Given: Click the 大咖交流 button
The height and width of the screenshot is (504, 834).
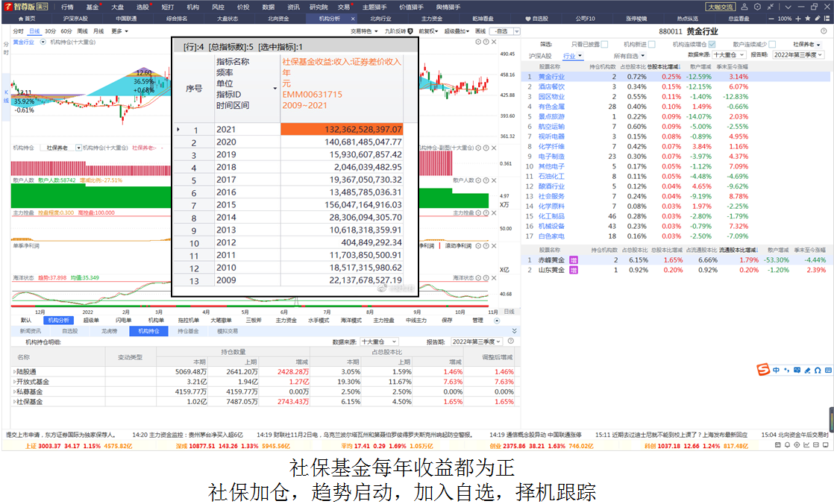Looking at the screenshot, I should (720, 7).
